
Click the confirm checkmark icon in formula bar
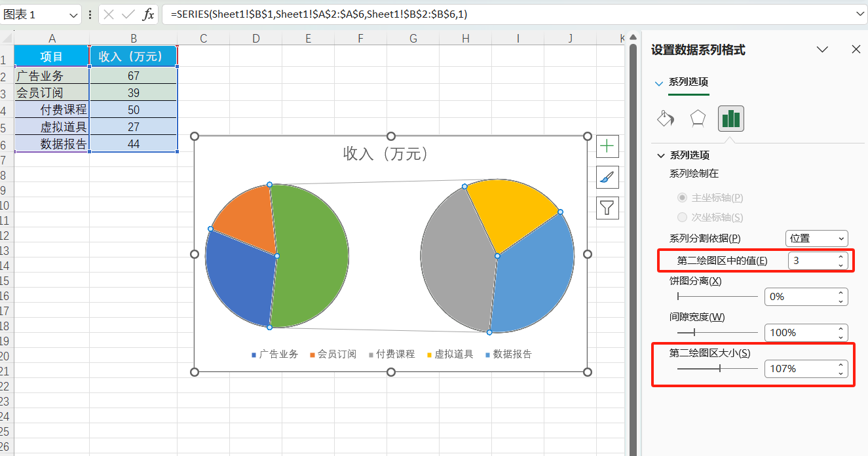coord(127,14)
